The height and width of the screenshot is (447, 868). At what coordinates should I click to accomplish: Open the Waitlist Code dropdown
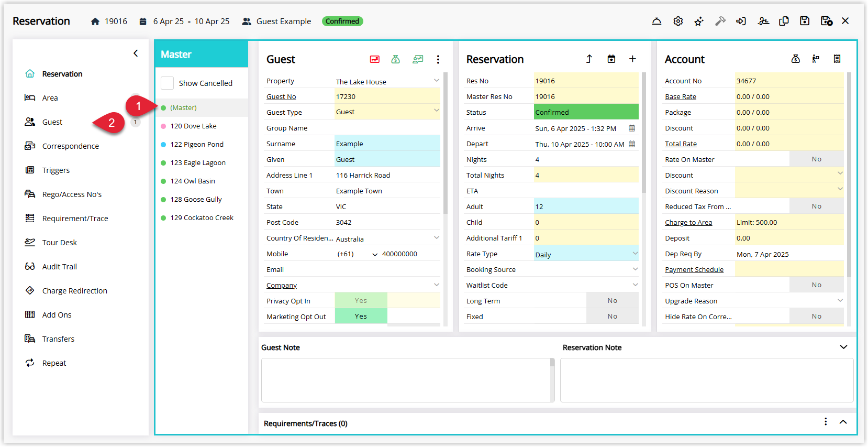pos(635,285)
